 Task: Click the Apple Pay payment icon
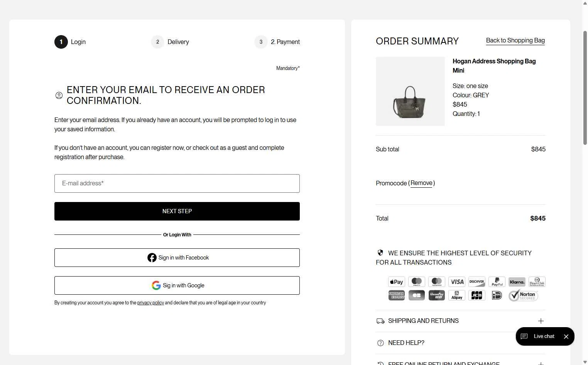(396, 282)
